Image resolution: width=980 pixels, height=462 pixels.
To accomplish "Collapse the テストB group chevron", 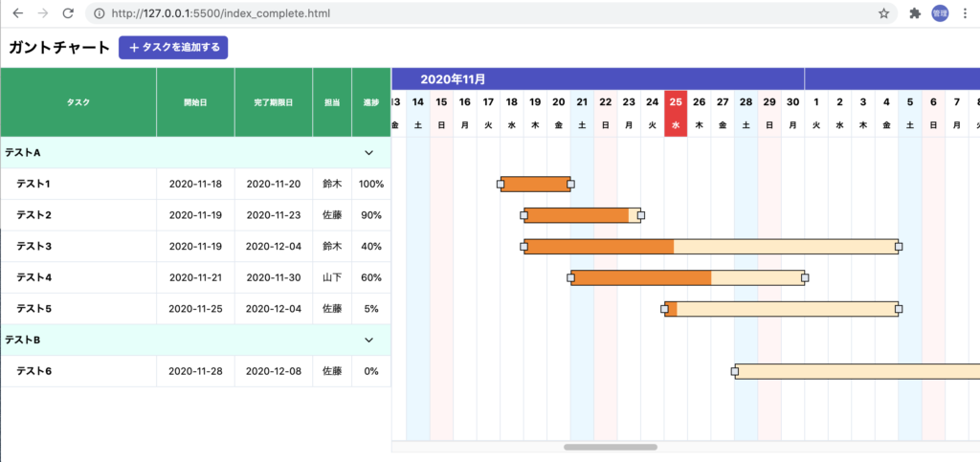I will click(x=368, y=340).
